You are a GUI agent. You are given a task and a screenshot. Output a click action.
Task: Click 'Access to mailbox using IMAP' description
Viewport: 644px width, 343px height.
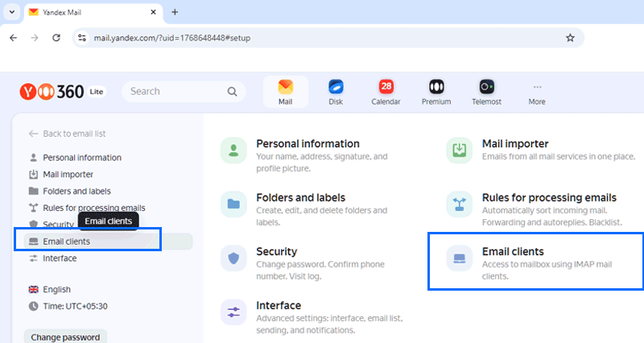tap(547, 271)
